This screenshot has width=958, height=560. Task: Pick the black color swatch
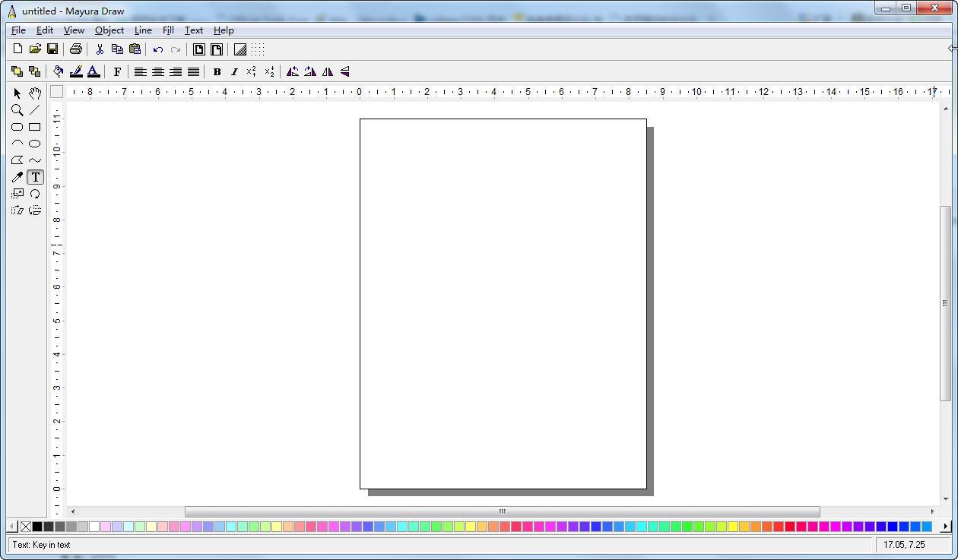tap(37, 527)
